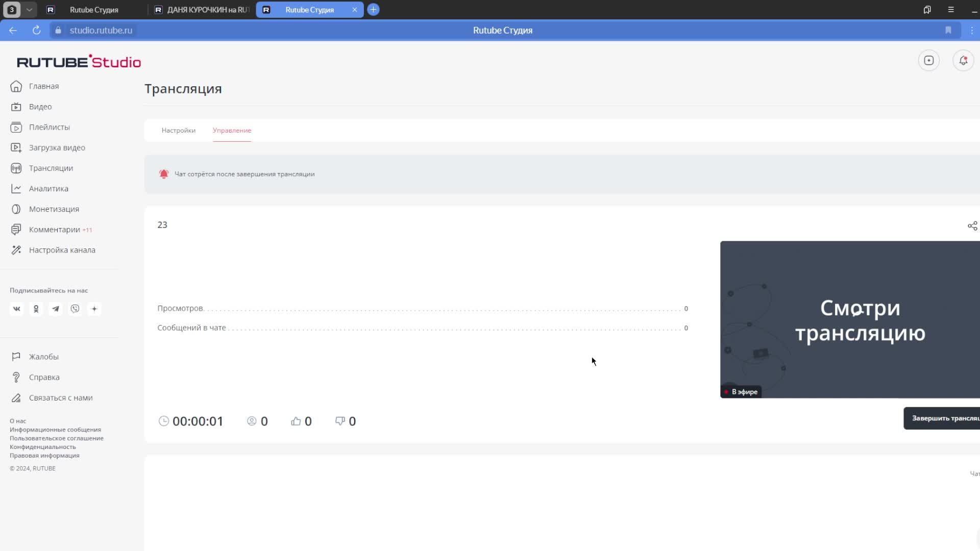Screen dimensions: 980x551
Task: Open the Пользовательское соглашение link
Action: [x=56, y=438]
